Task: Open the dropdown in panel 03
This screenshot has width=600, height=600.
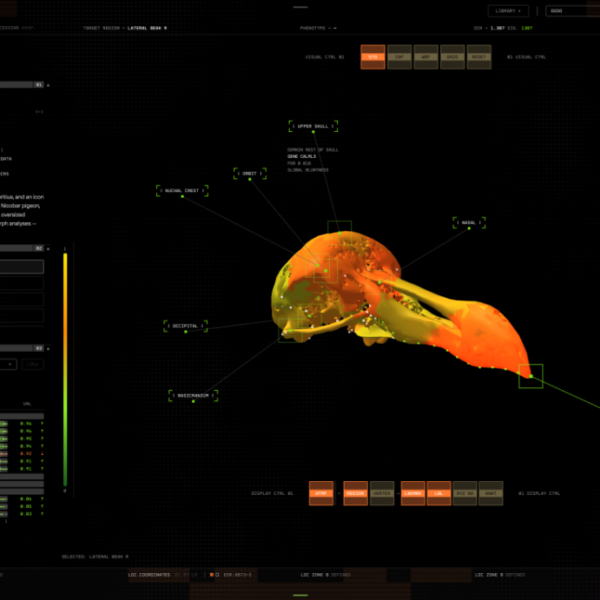Action: 8,364
